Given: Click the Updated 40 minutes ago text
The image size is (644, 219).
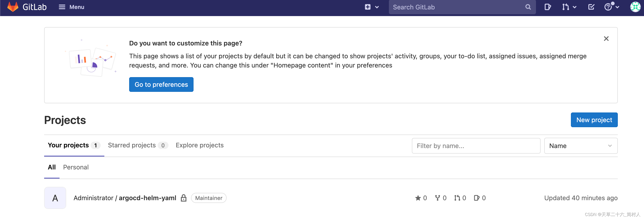Looking at the screenshot, I should click(581, 198).
